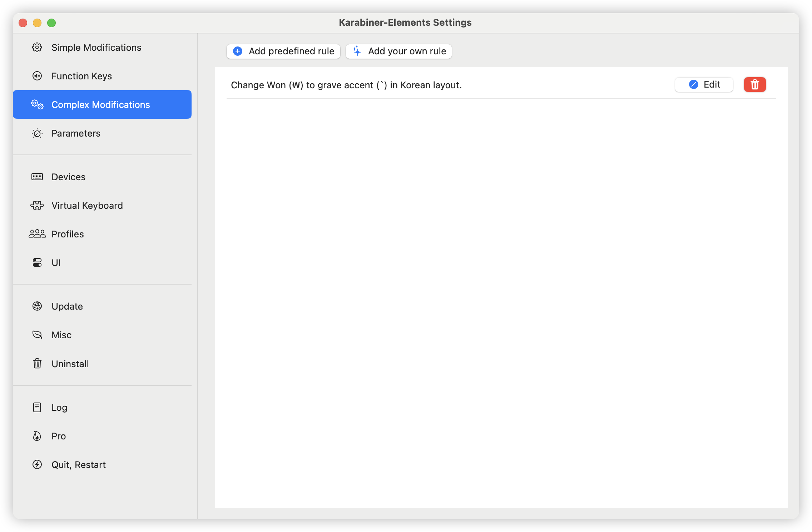Click the keyboard icon beside Devices
The image size is (812, 532).
tap(37, 177)
